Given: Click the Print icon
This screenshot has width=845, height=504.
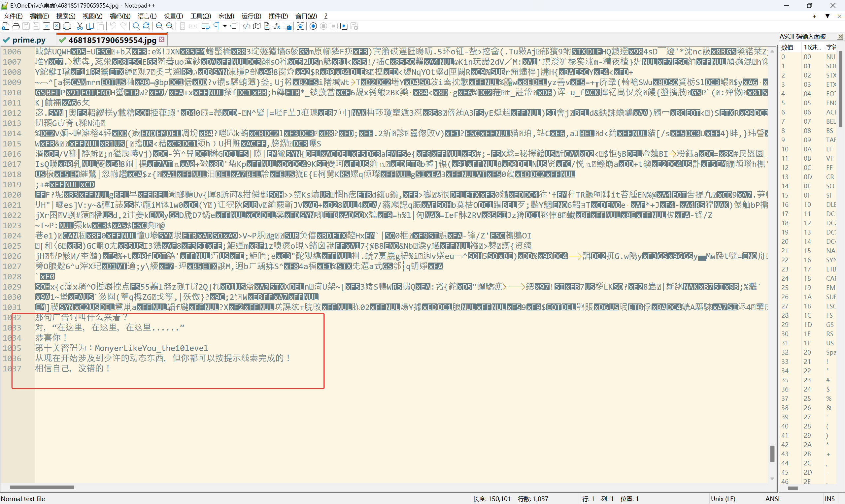Looking at the screenshot, I should tap(67, 26).
